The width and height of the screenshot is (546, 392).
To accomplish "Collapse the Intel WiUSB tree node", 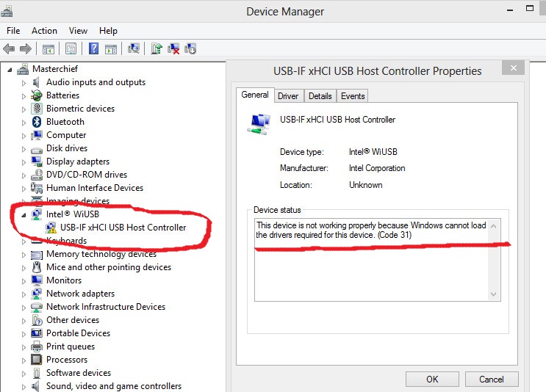I will (24, 214).
